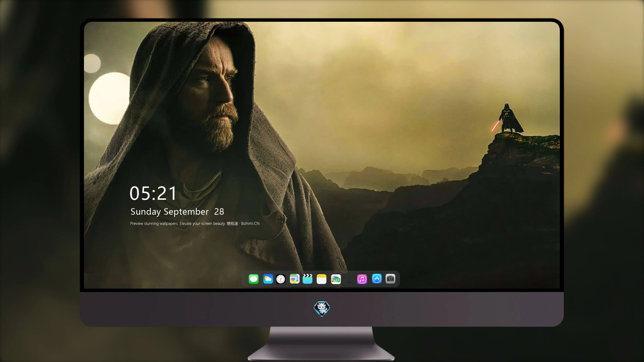The image size is (644, 362).
Task: Click the dragon mascot logo on monitor chin
Action: point(322,309)
